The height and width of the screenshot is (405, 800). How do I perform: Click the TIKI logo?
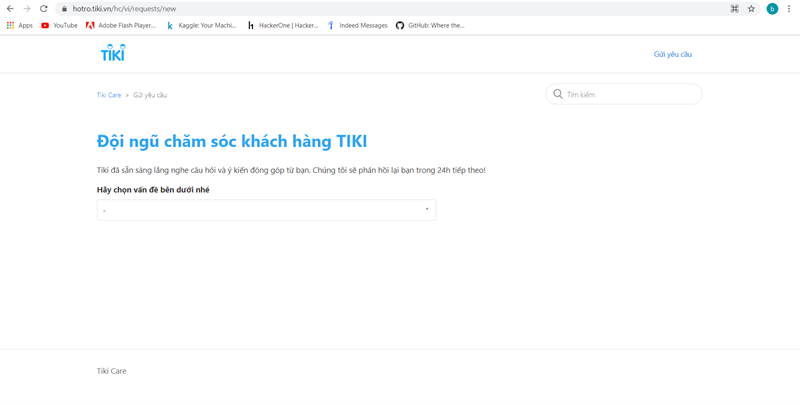click(x=113, y=53)
